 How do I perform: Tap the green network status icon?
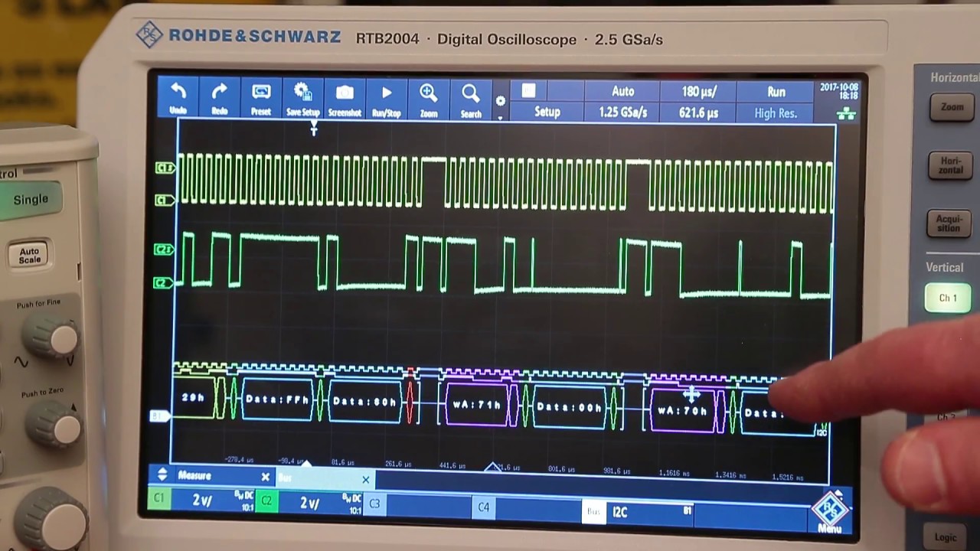pos(845,114)
